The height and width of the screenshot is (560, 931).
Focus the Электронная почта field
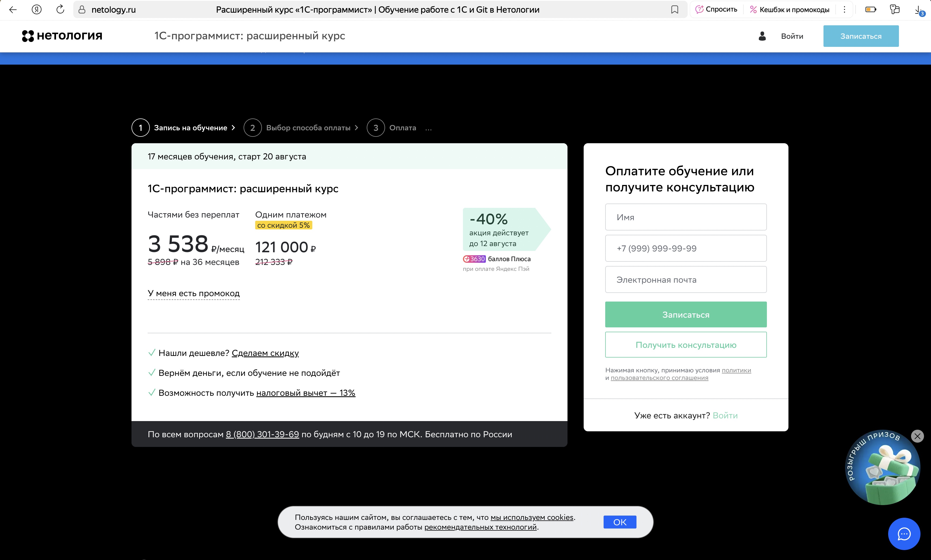coord(686,280)
